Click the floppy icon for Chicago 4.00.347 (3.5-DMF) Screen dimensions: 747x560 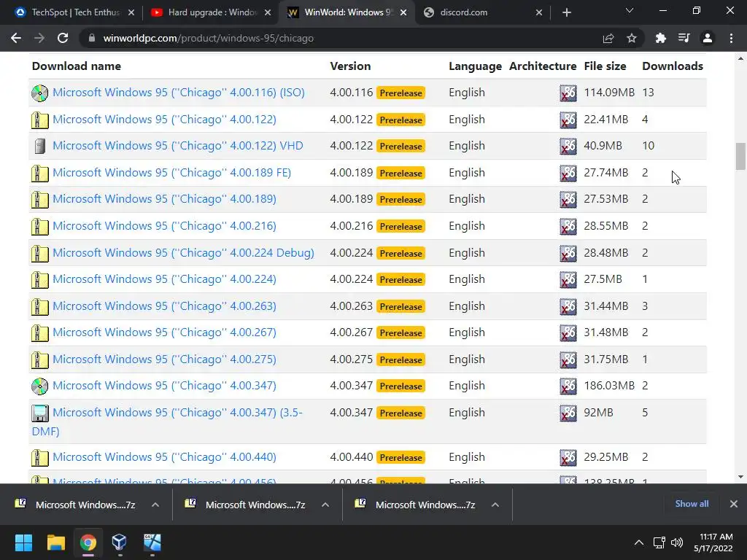40,413
